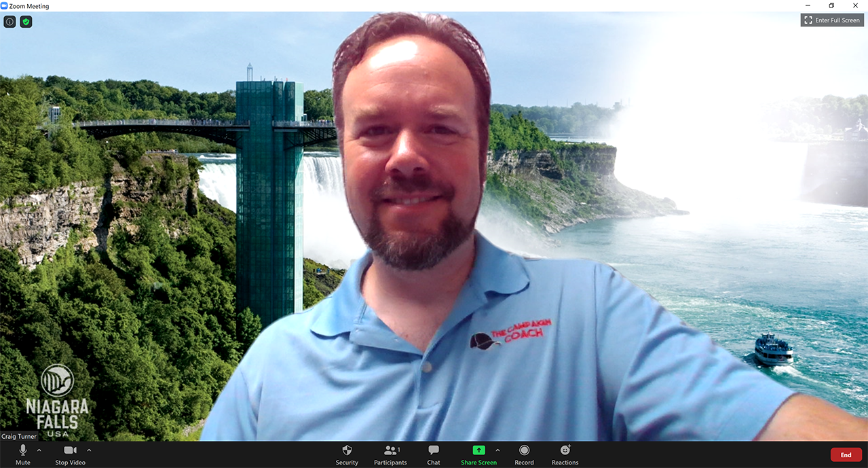Mute the microphone
Viewport: 868px width, 468px height.
(23, 454)
